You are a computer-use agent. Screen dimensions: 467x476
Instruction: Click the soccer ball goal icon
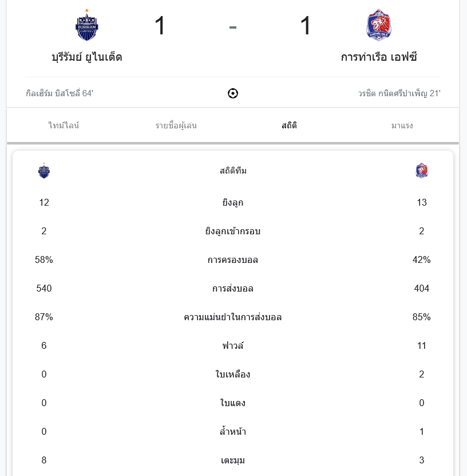(x=233, y=93)
